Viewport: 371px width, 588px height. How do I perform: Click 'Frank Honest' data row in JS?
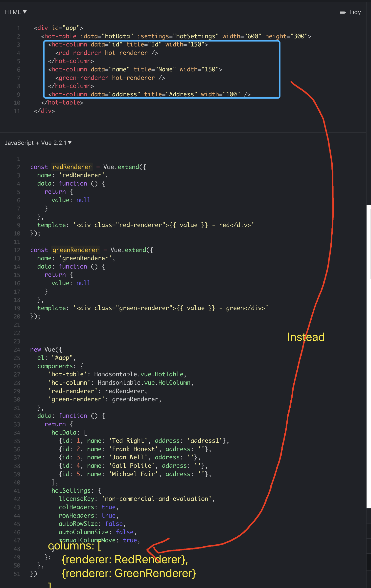coord(135,449)
